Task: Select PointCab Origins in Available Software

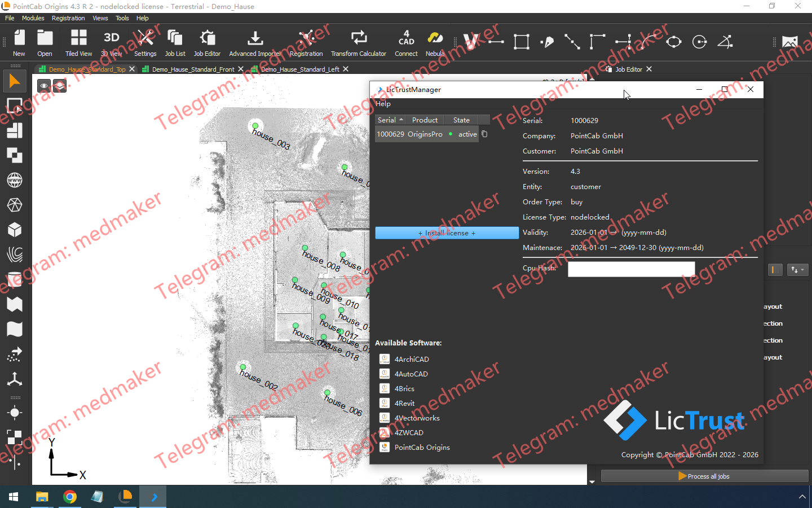Action: [x=422, y=448]
